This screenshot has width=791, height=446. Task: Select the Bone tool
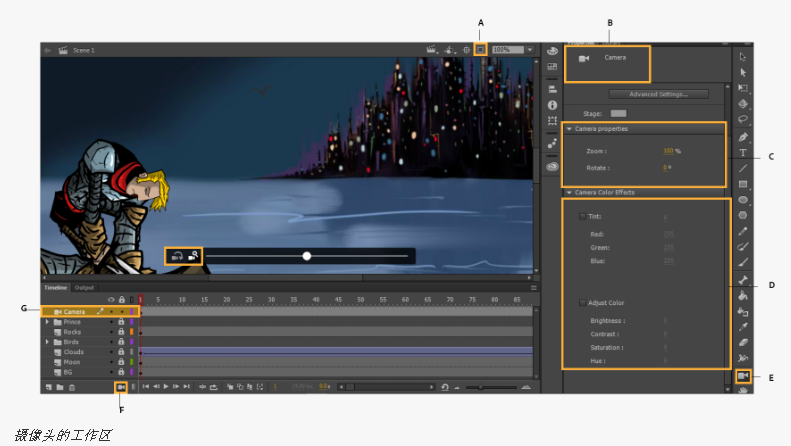[x=743, y=280]
